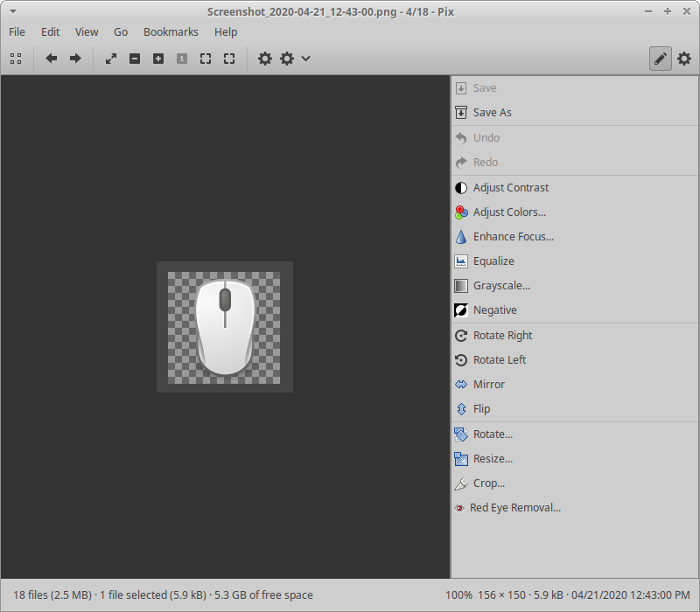Toggle the edit tools pencil button
Image resolution: width=700 pixels, height=612 pixels.
tap(661, 59)
